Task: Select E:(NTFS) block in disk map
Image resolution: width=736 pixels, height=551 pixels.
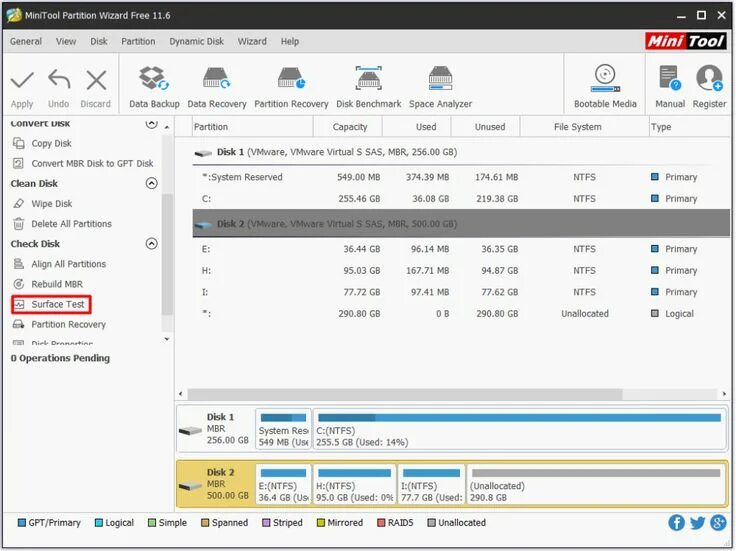Action: [284, 485]
